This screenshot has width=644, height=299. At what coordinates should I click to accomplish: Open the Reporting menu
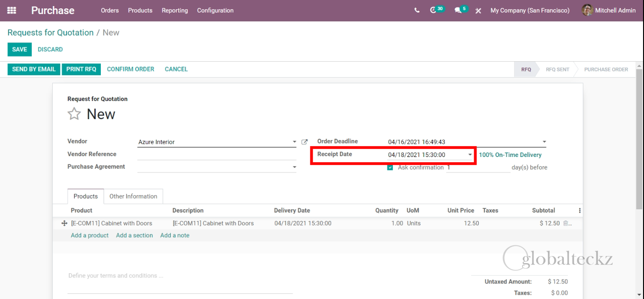click(175, 10)
